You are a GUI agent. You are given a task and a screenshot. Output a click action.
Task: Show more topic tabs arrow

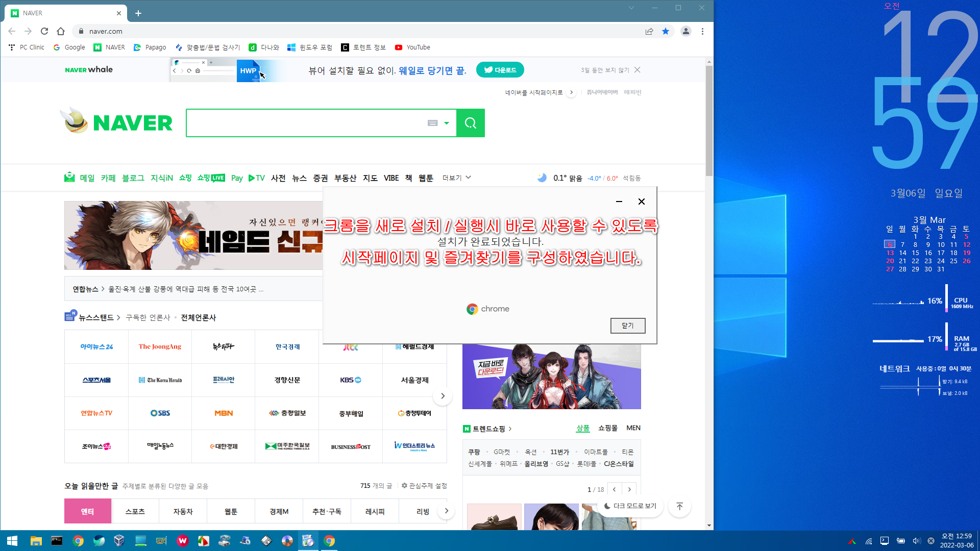446,511
